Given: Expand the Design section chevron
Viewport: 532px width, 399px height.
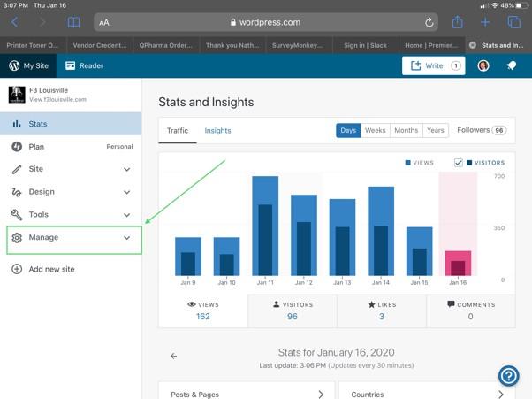Looking at the screenshot, I should point(126,192).
